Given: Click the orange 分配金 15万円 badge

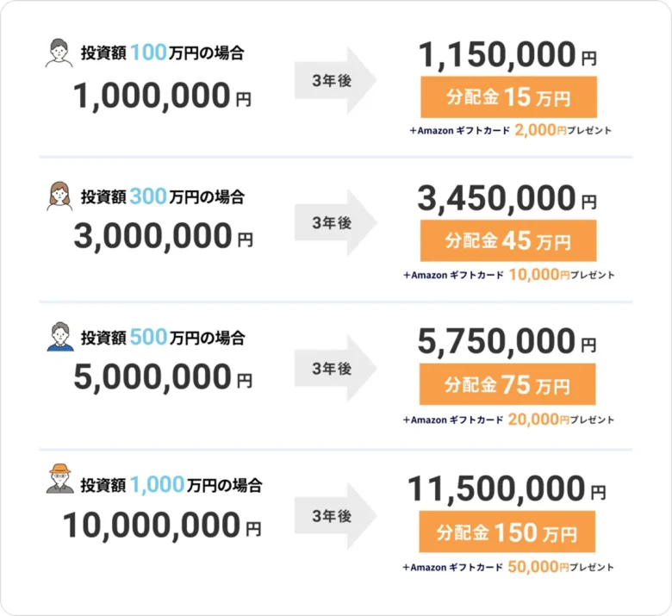Looking at the screenshot, I should point(507,97).
